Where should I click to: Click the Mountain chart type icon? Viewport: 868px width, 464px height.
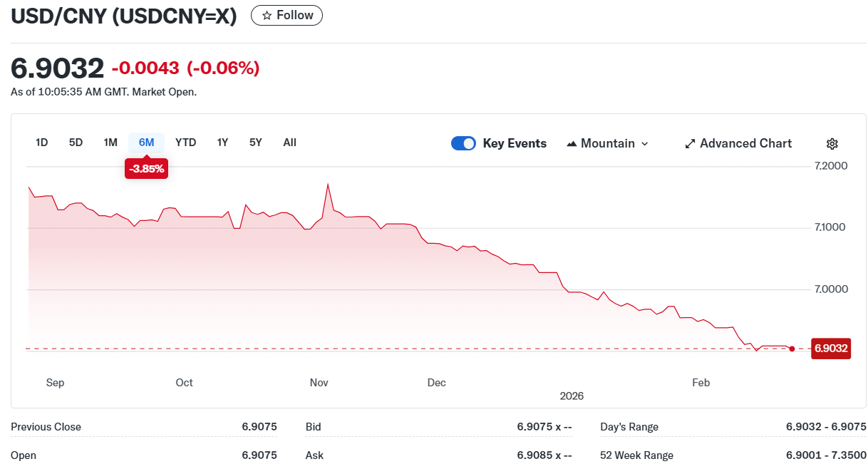(572, 144)
